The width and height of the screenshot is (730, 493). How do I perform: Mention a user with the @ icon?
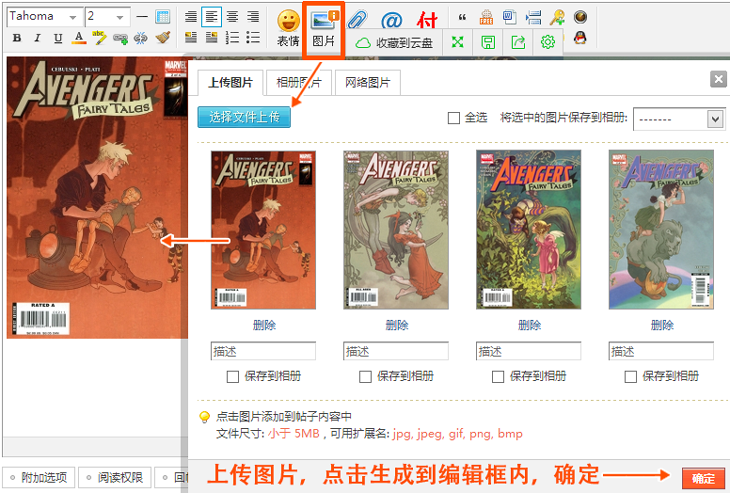click(392, 20)
